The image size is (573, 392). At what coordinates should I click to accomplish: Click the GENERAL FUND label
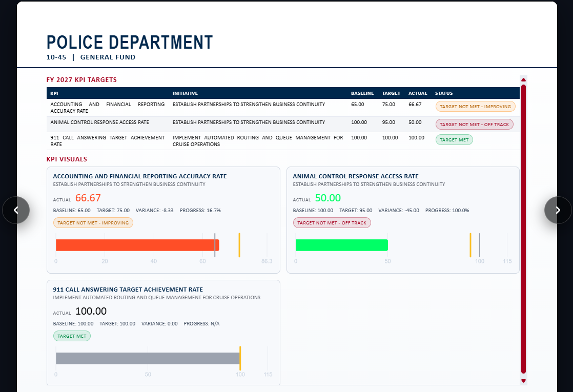(x=108, y=57)
